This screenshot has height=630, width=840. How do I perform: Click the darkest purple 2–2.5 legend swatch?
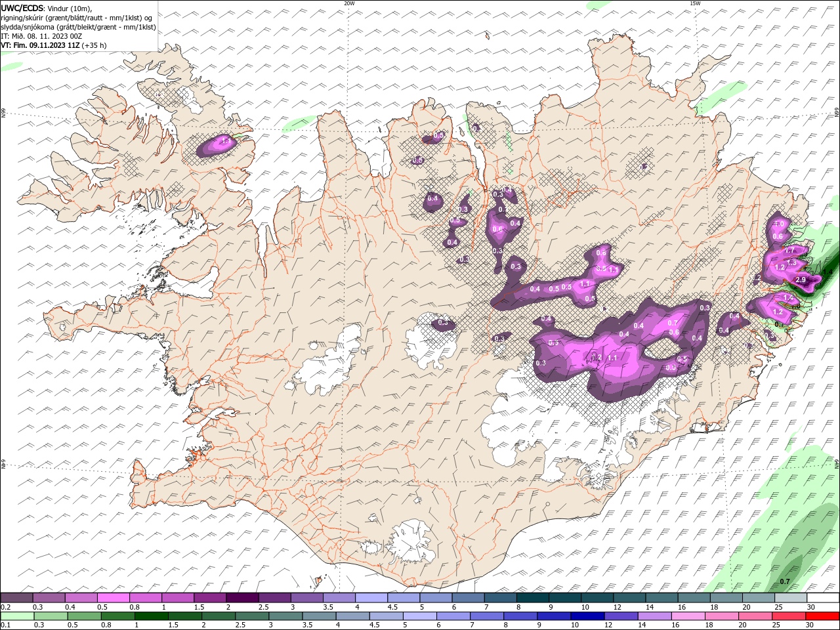[243, 598]
